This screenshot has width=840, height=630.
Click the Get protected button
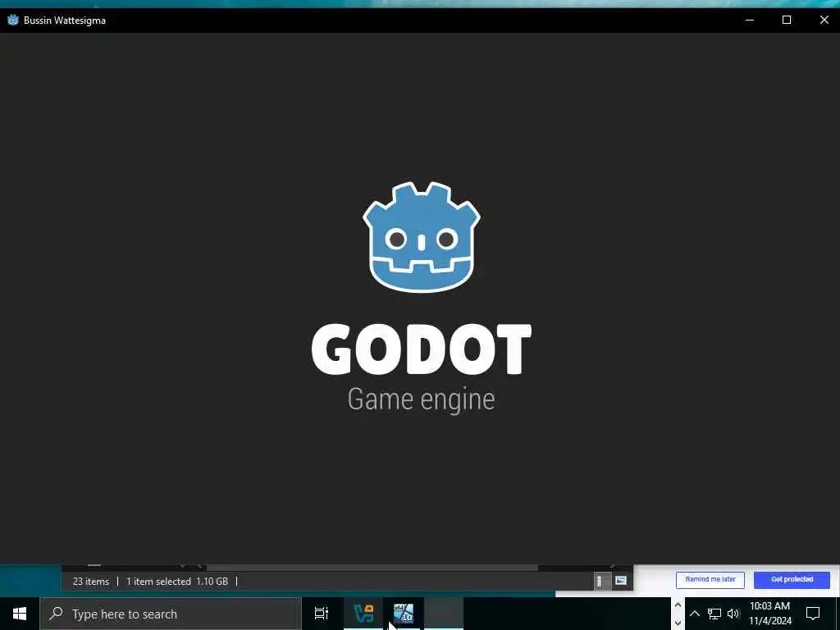(792, 580)
